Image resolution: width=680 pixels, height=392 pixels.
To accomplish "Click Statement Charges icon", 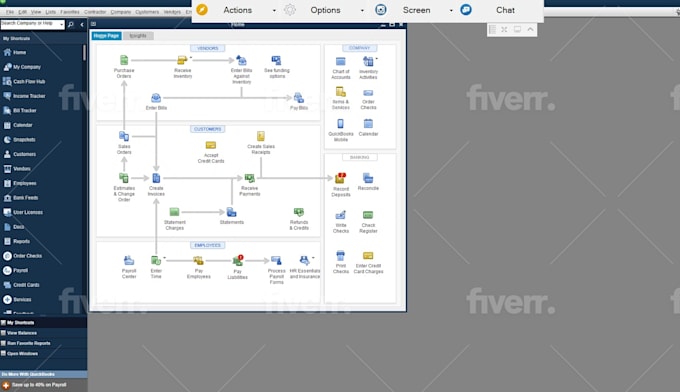I will coord(174,212).
